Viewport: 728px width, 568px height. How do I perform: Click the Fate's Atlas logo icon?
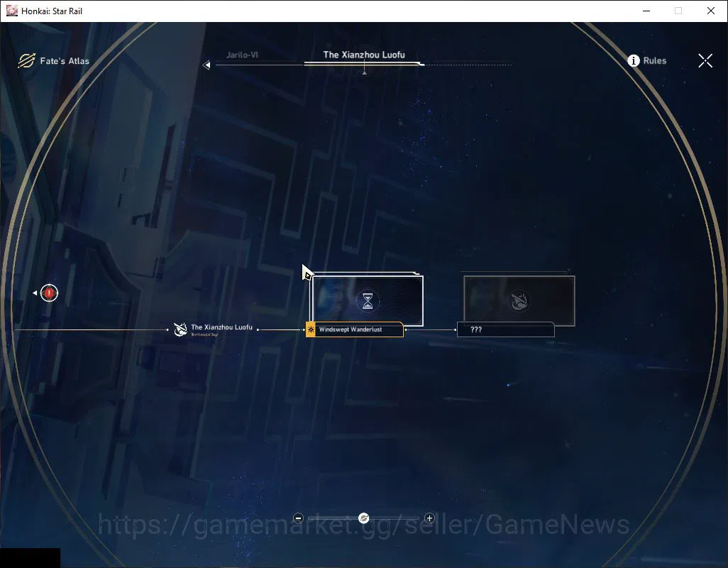click(26, 61)
